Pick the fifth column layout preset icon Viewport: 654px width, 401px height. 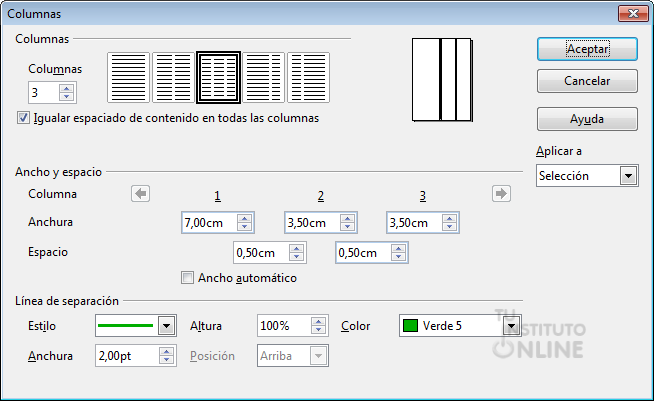[x=309, y=77]
